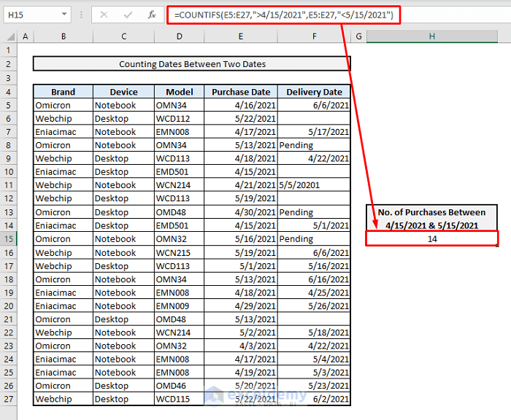Select purchase date 5/2/2021 in row 22

(241, 332)
